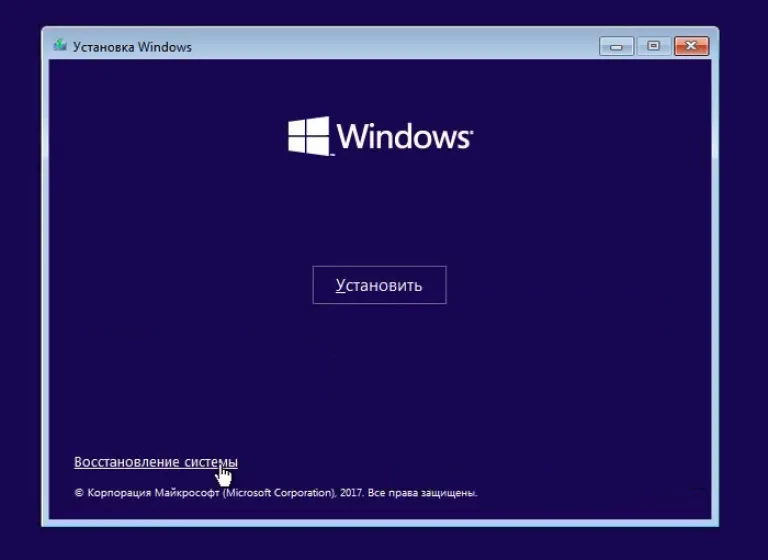The image size is (768, 560).
Task: Close the Установка Windows window
Action: [x=691, y=47]
